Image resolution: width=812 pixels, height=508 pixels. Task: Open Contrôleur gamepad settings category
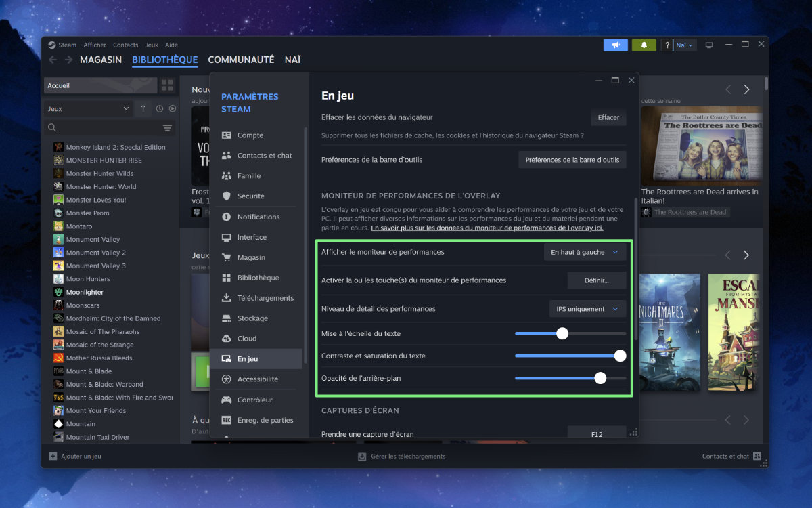[256, 400]
